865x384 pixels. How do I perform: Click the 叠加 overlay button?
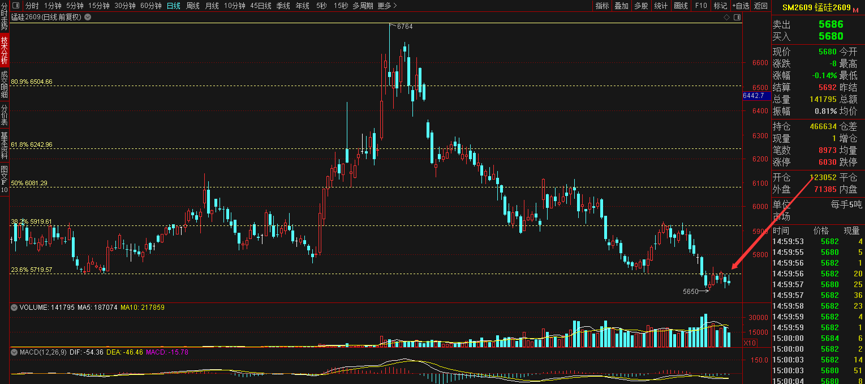point(621,6)
